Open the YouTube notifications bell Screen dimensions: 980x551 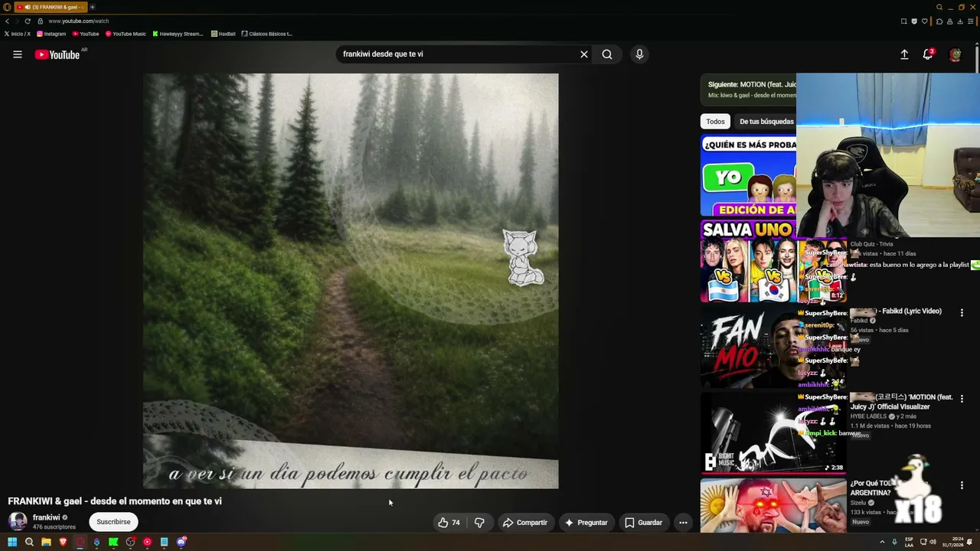[x=928, y=54]
